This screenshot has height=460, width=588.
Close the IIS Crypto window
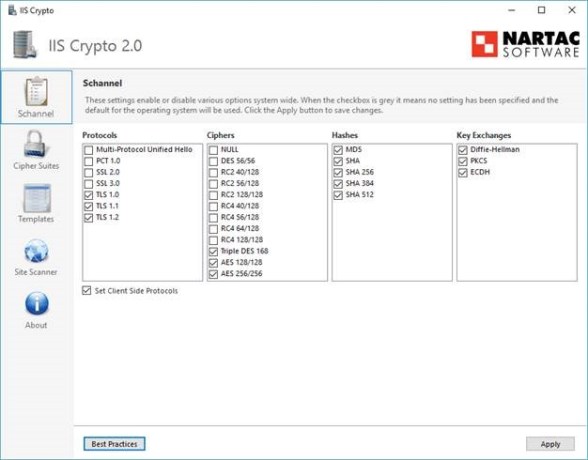572,10
